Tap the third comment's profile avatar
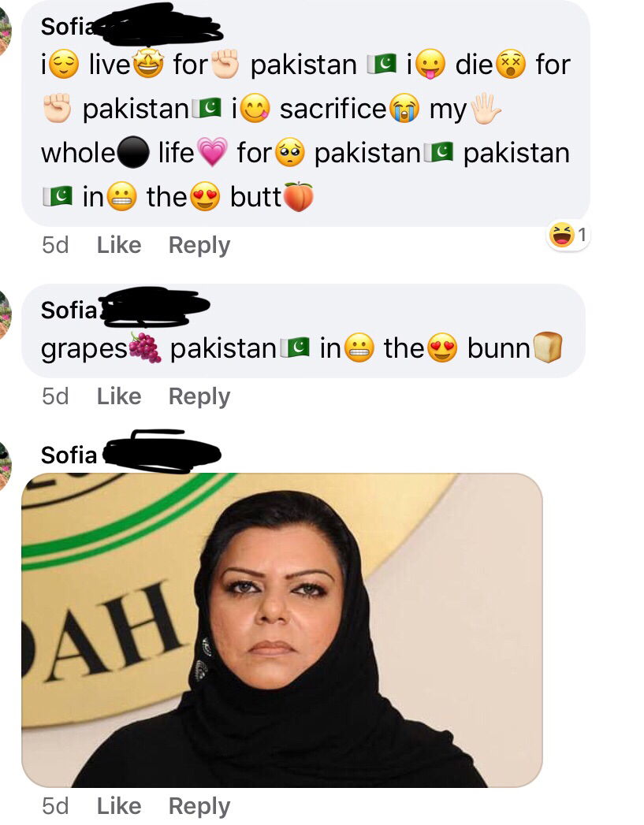The height and width of the screenshot is (825, 644). click(x=5, y=466)
